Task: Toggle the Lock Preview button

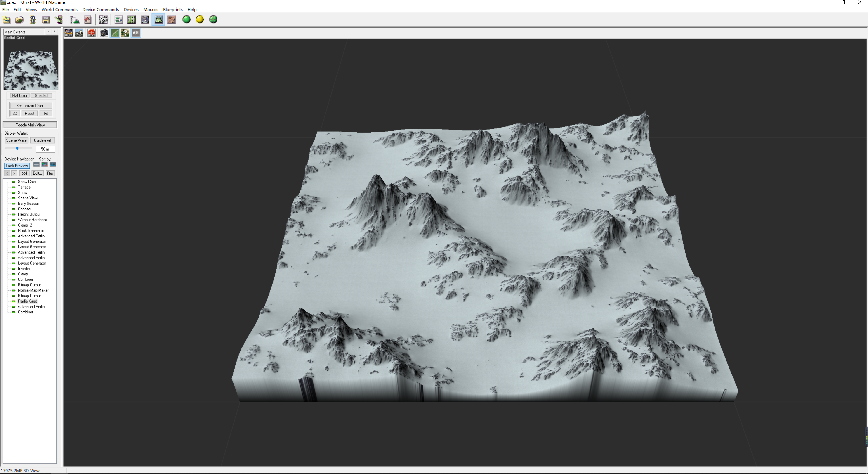Action: click(x=17, y=166)
